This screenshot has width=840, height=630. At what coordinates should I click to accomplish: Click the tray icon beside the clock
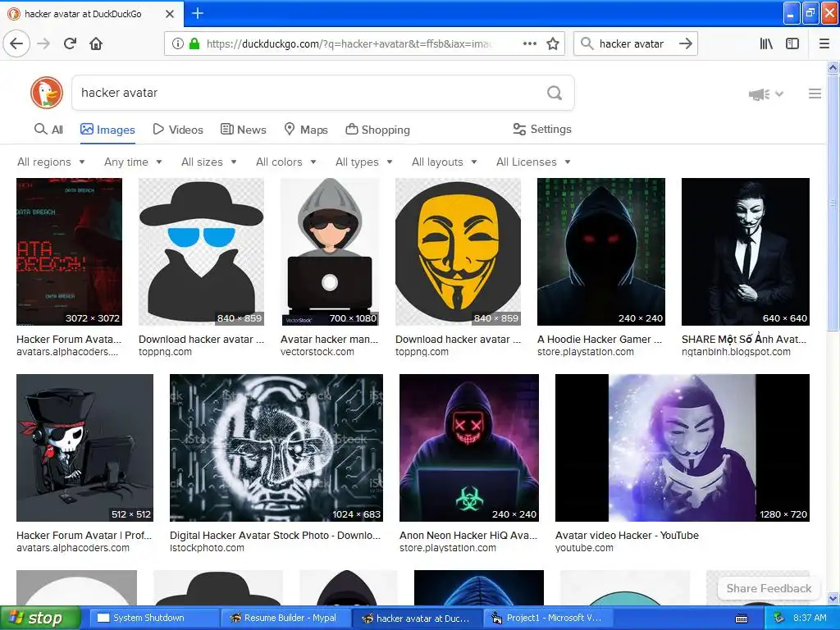click(779, 619)
